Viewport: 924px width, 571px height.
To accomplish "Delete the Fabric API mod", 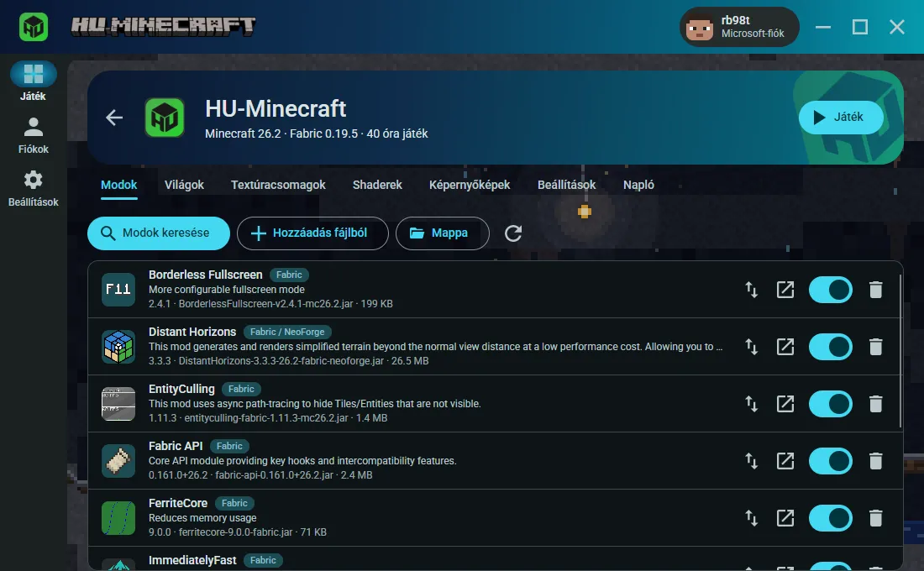I will point(875,461).
